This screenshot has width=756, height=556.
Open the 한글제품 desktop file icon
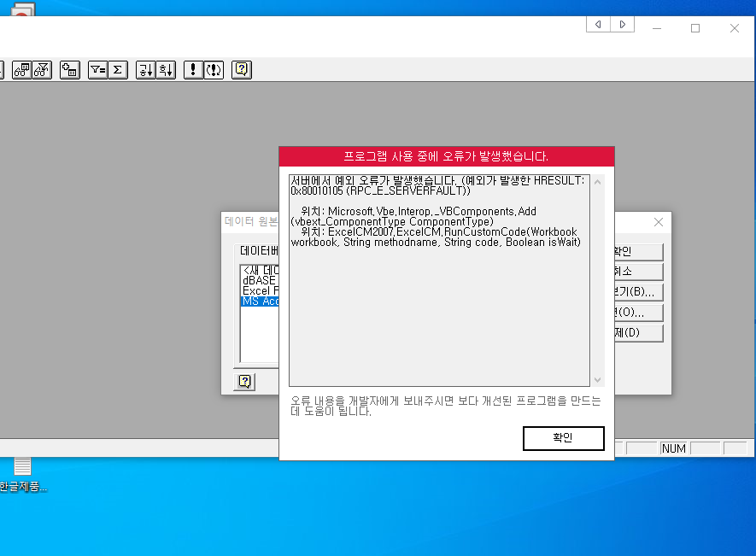(22, 467)
